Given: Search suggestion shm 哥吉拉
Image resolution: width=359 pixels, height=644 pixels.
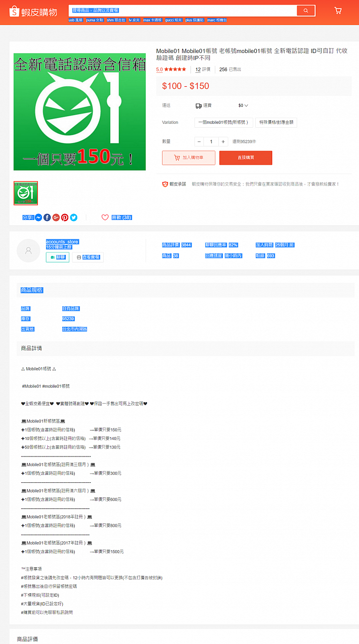Looking at the screenshot, I should pos(116,20).
